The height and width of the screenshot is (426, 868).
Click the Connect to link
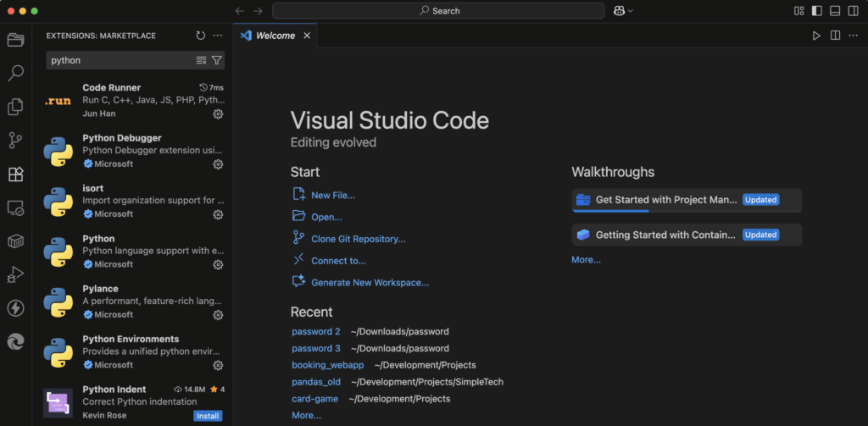pyautogui.click(x=338, y=261)
